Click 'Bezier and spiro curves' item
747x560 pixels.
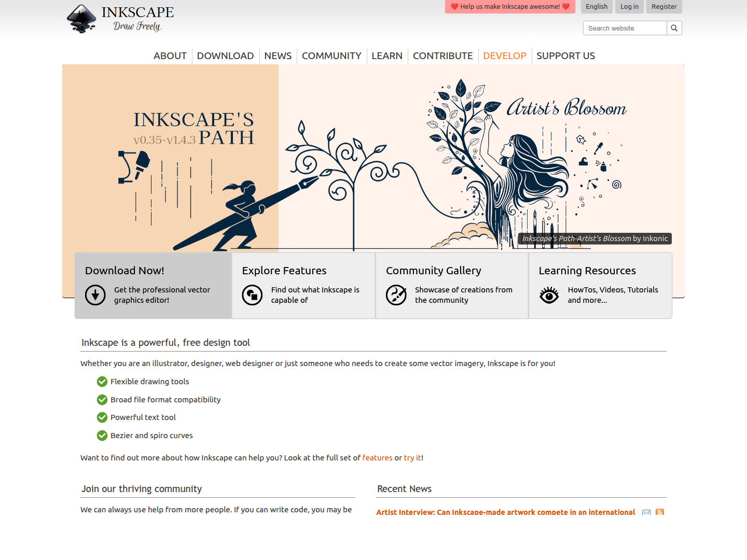coord(151,436)
